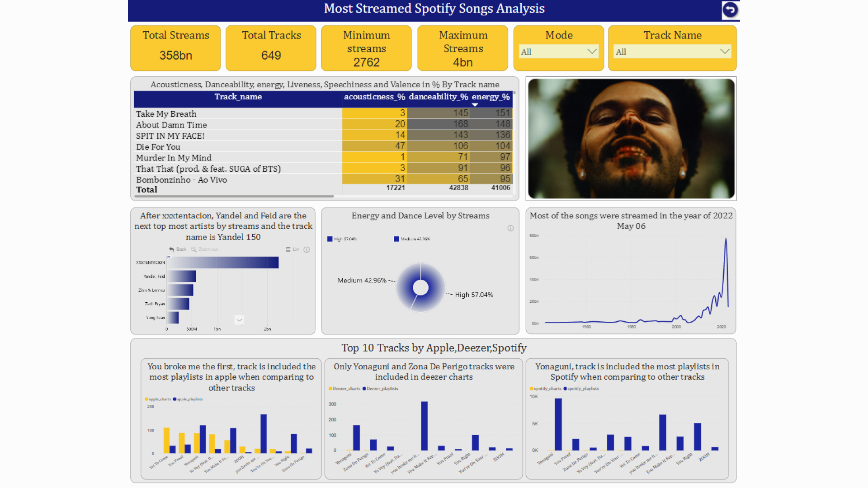Select the Yandel, Feid bar
This screenshot has width=868, height=488.
tap(182, 276)
